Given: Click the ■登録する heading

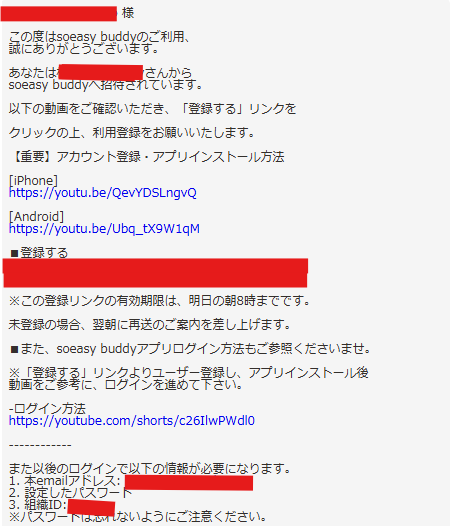Looking at the screenshot, I should 39,253.
